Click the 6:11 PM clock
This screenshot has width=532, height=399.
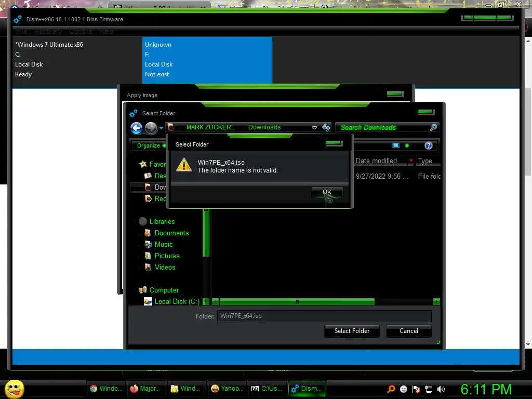pyautogui.click(x=486, y=389)
